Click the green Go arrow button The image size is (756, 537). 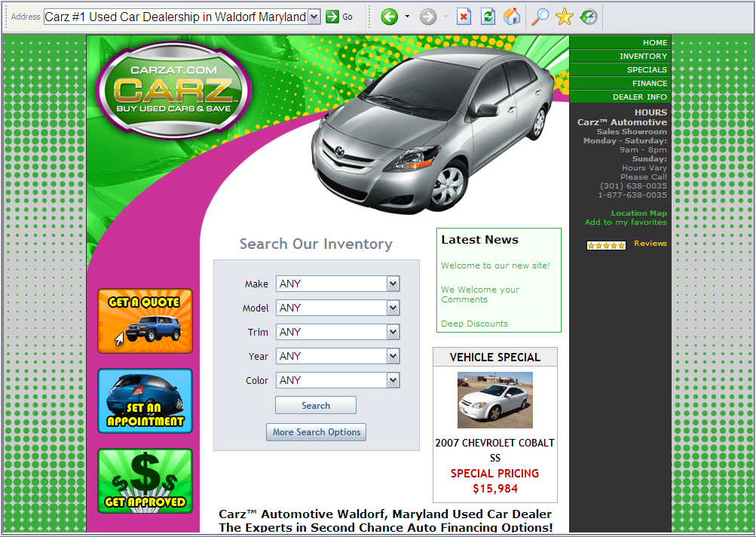pyautogui.click(x=332, y=17)
